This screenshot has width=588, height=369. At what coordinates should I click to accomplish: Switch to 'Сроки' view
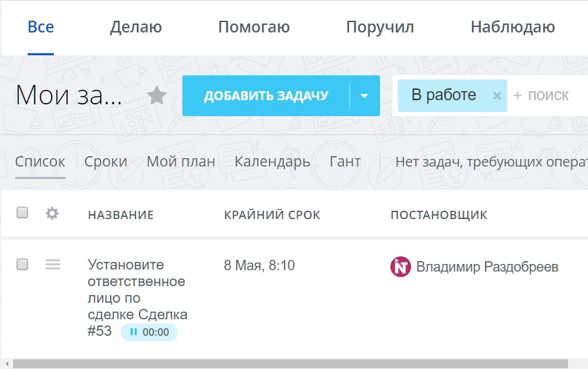click(106, 162)
